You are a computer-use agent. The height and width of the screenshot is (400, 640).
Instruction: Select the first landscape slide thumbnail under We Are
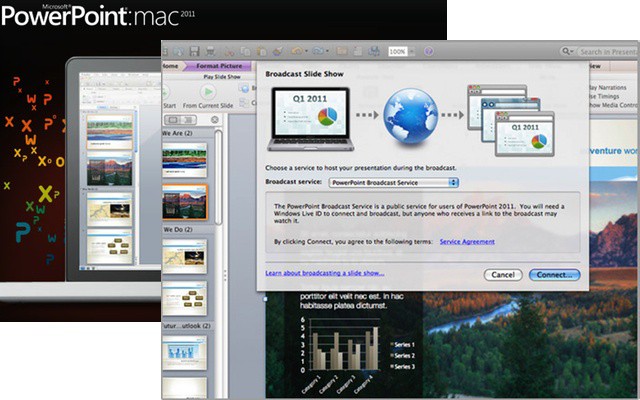point(184,160)
